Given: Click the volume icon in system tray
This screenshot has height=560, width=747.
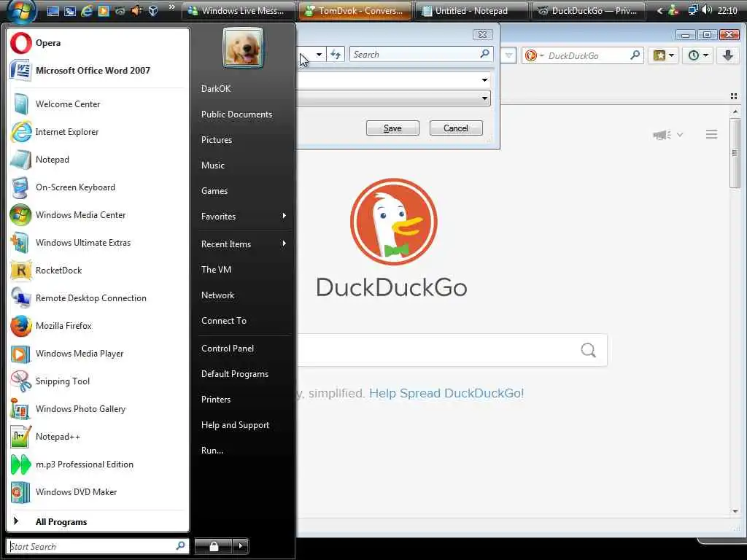Looking at the screenshot, I should pos(707,10).
